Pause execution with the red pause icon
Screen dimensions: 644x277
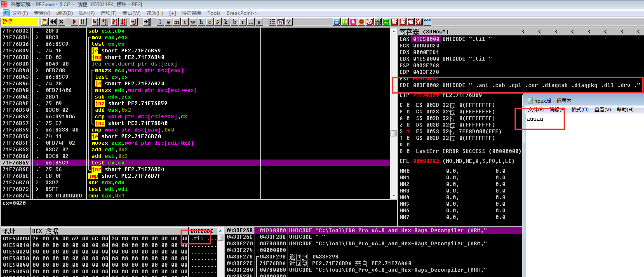click(x=82, y=22)
